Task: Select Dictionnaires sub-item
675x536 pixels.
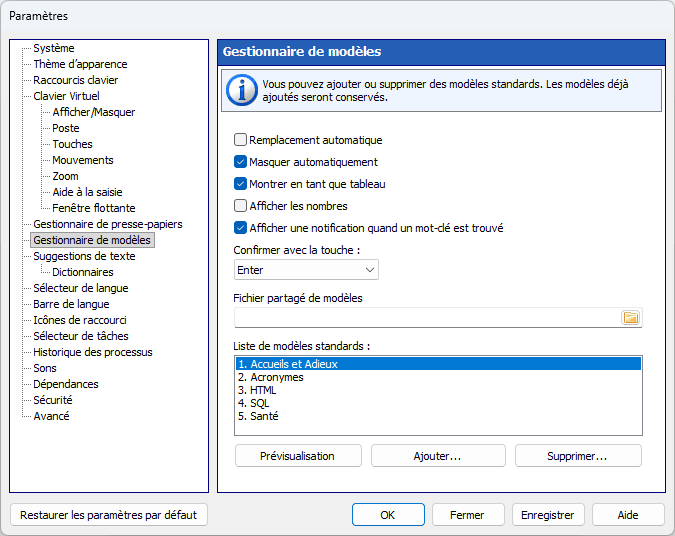Action: point(83,272)
